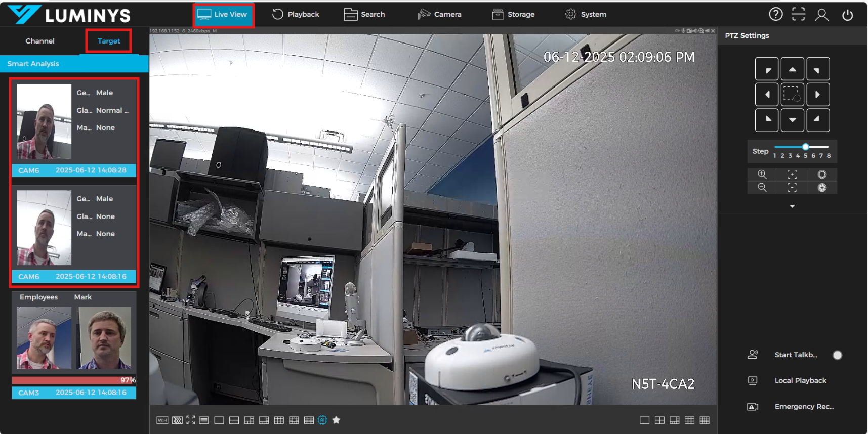Viewport: 868px width, 434px height.
Task: Click Emergency Recording button
Action: [x=803, y=407]
